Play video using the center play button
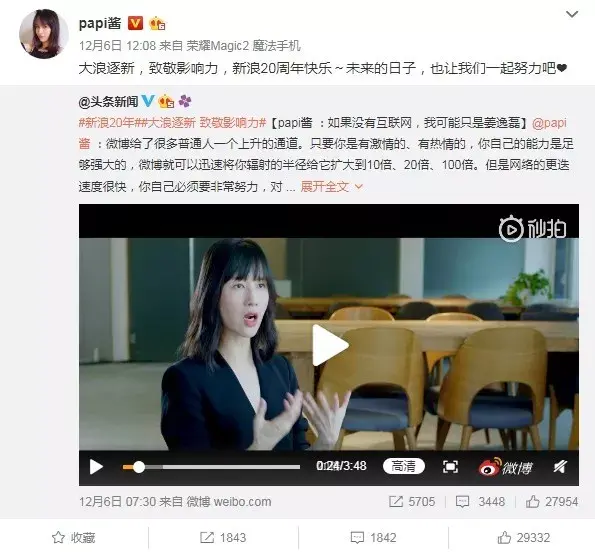Viewport: 595px width, 552px height. coord(329,345)
